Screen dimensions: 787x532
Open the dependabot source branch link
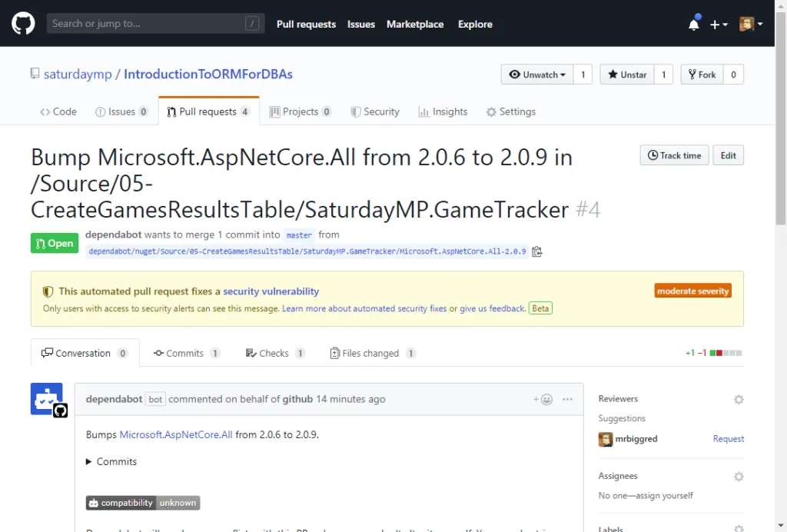(x=307, y=251)
